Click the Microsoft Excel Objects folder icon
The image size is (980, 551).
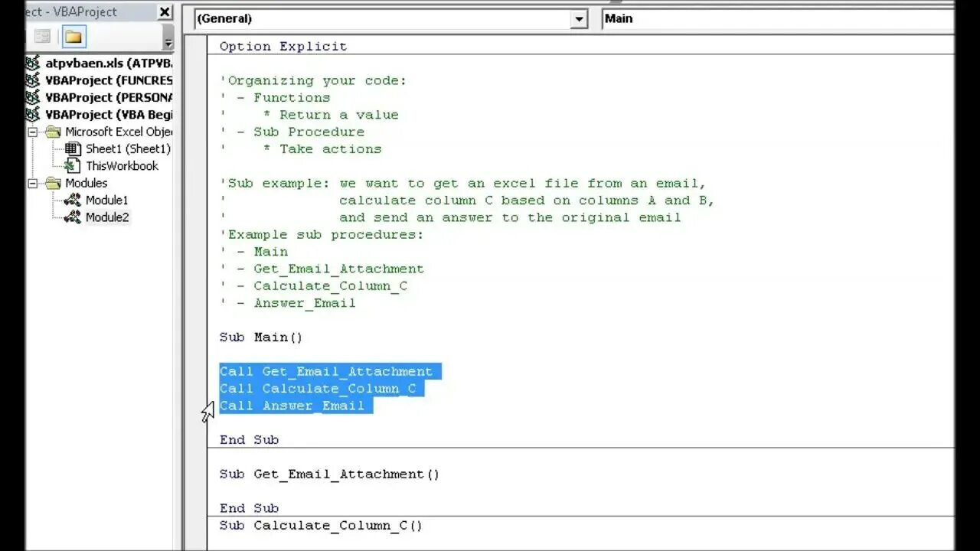(53, 132)
